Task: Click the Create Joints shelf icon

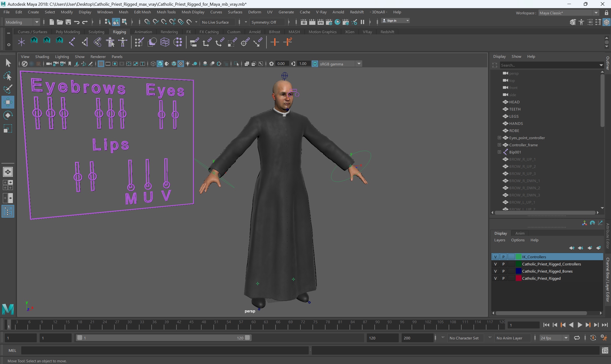Action: pos(72,42)
